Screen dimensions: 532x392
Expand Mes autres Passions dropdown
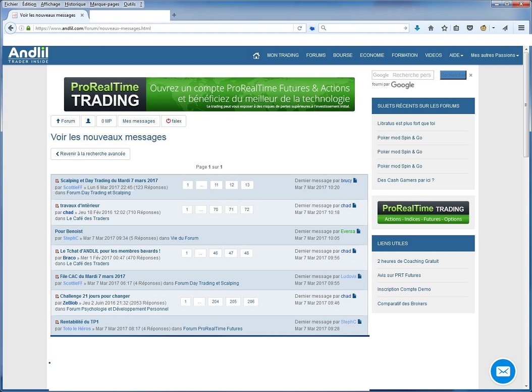click(495, 55)
